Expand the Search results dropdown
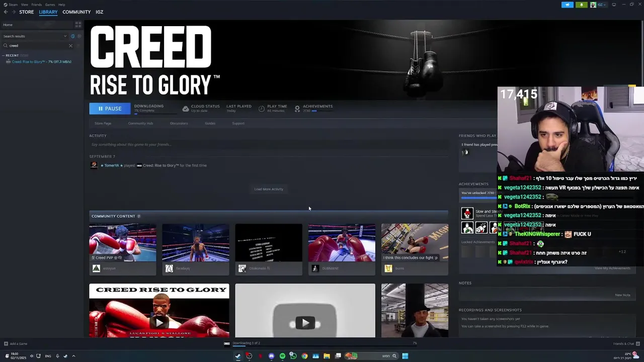This screenshot has height=362, width=644. (34, 36)
